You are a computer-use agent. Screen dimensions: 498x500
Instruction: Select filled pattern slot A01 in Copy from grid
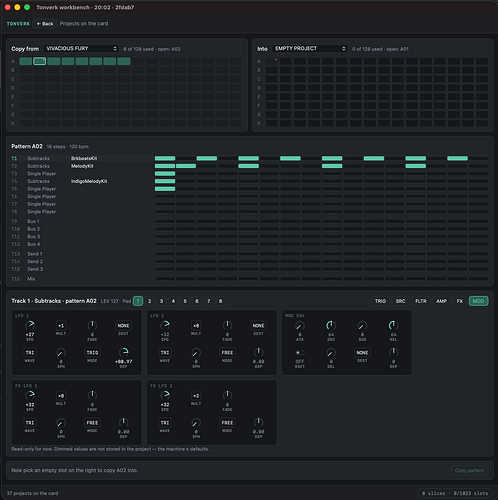pyautogui.click(x=26, y=61)
